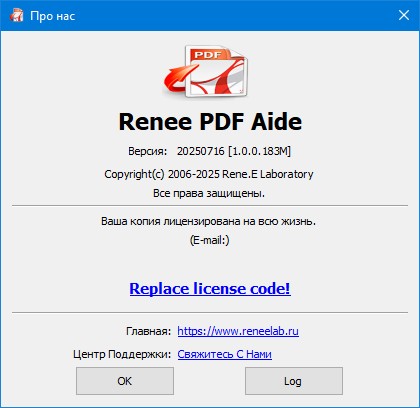Click the Главная: label
420x408 pixels.
pos(148,331)
